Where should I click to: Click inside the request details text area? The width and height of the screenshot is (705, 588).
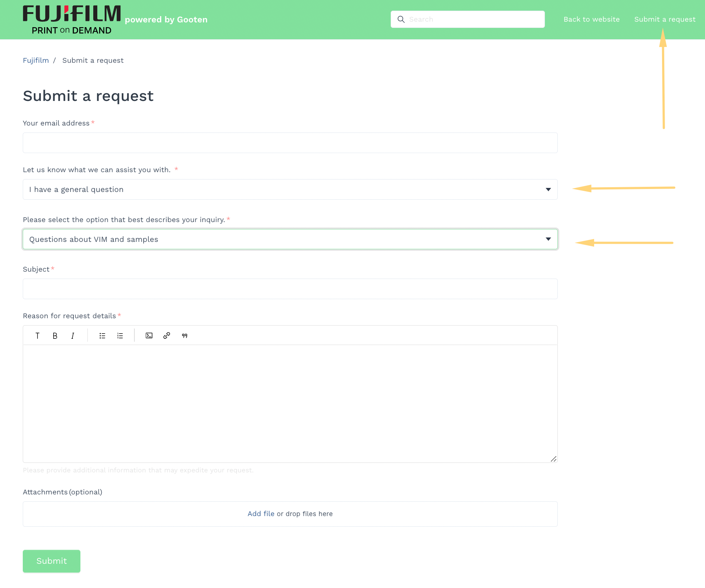(290, 404)
